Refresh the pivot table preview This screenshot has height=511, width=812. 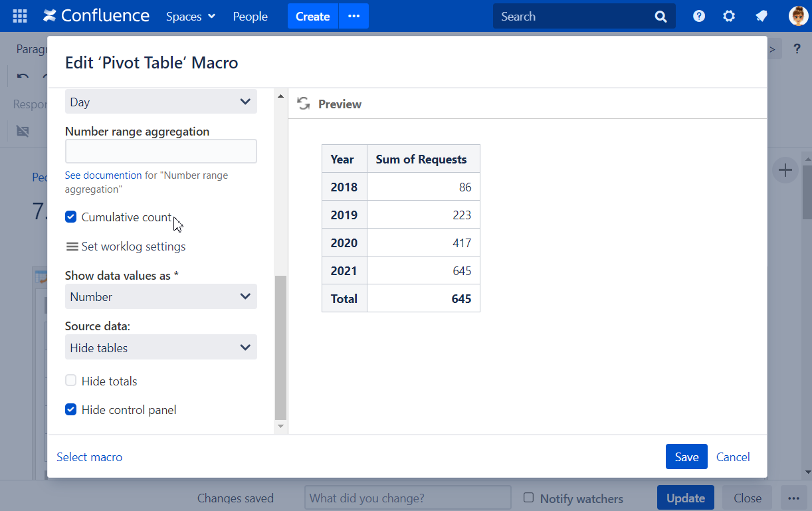click(304, 104)
